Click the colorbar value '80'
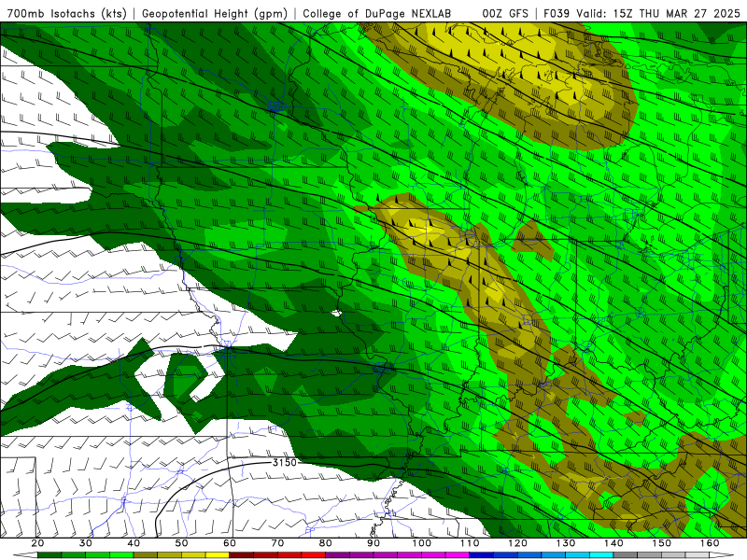The width and height of the screenshot is (747, 560). (325, 543)
